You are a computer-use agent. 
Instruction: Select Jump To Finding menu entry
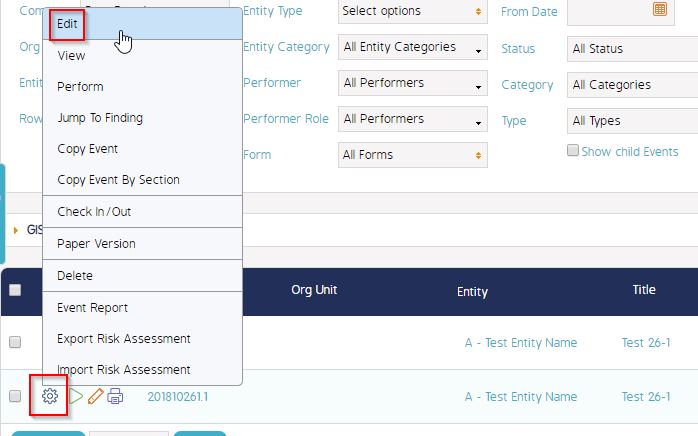click(142, 118)
